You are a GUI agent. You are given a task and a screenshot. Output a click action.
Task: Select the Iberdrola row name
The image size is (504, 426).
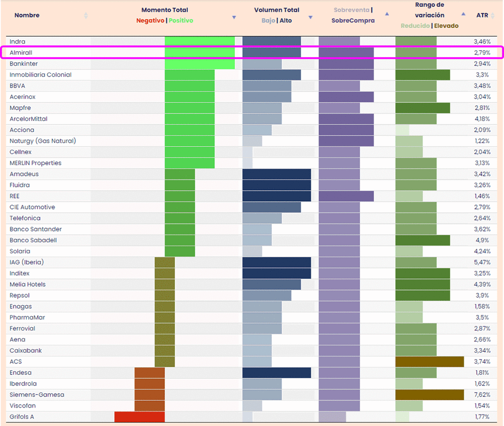coord(23,384)
